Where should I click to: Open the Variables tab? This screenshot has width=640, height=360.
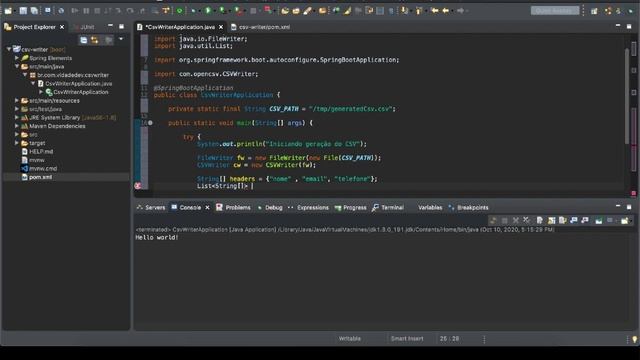pyautogui.click(x=430, y=207)
